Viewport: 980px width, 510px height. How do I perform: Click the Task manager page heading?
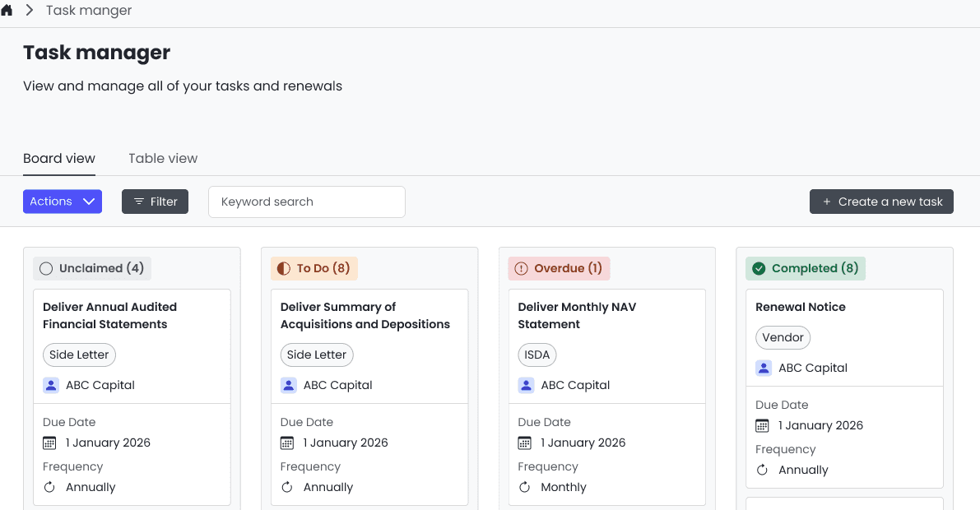[x=97, y=53]
